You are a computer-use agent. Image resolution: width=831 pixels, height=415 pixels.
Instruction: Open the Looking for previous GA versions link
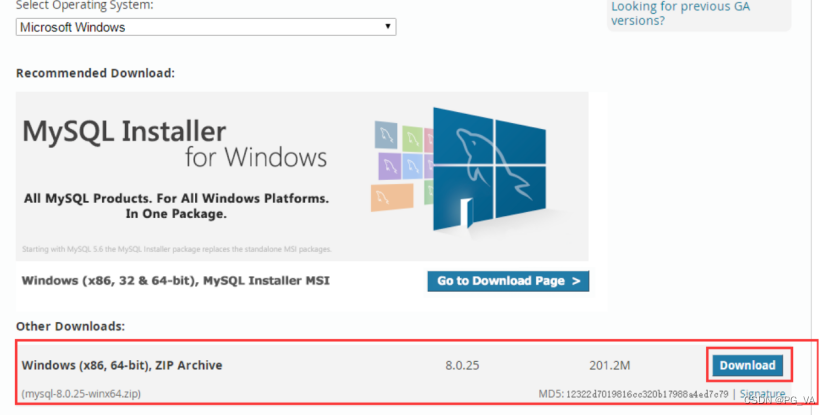(x=680, y=14)
